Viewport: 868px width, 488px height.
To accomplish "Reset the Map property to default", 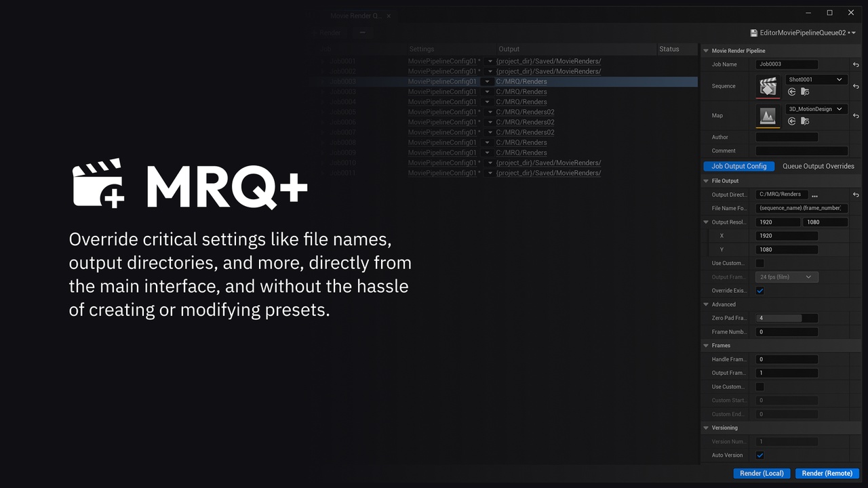I will coord(856,116).
